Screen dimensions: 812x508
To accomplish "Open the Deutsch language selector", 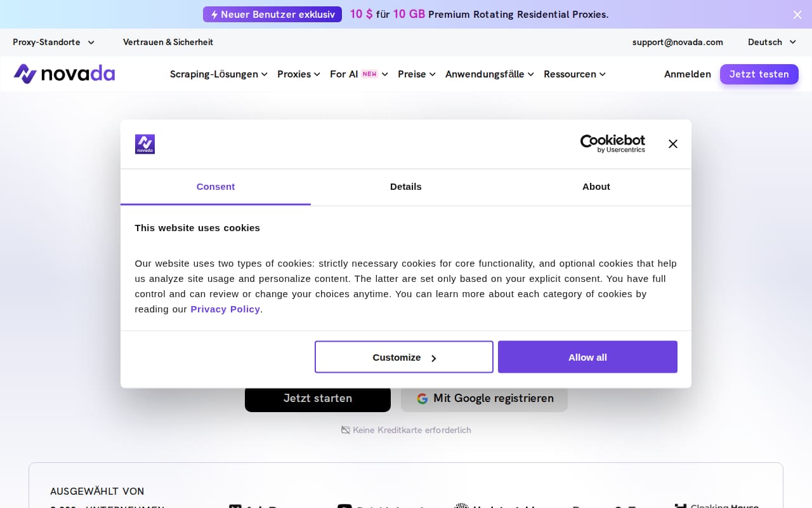I will pos(771,42).
